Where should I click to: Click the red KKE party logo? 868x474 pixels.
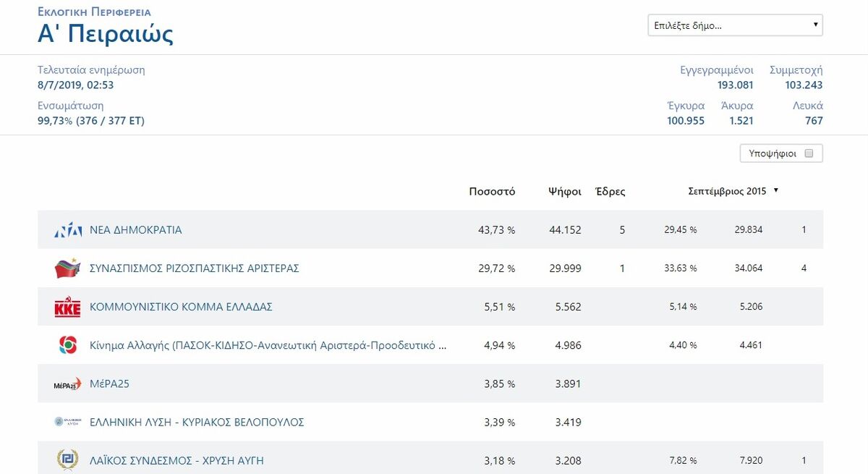point(68,307)
